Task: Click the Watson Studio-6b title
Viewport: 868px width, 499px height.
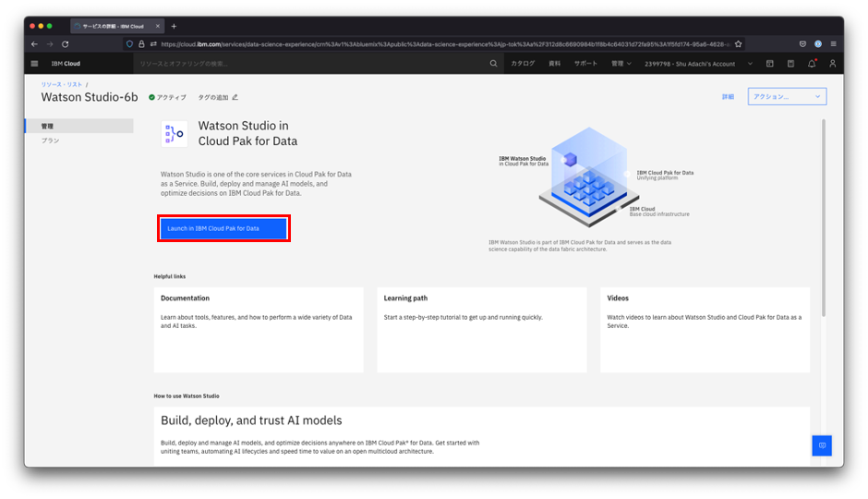Action: 90,97
